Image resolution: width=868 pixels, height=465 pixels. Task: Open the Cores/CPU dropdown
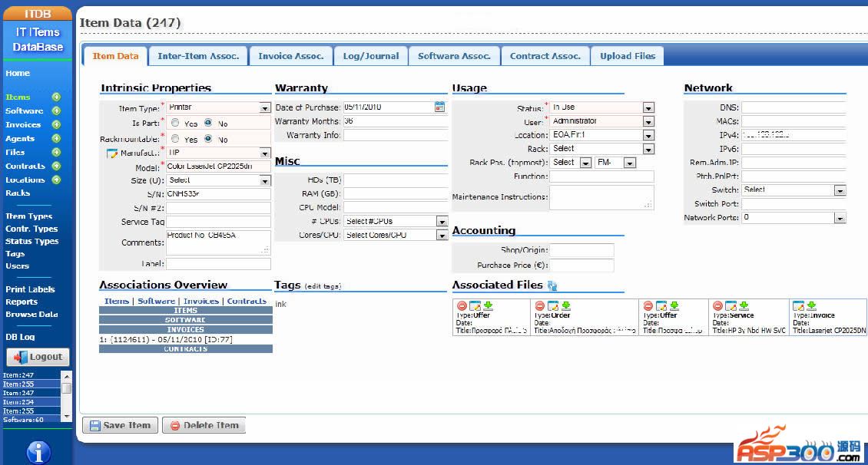442,236
